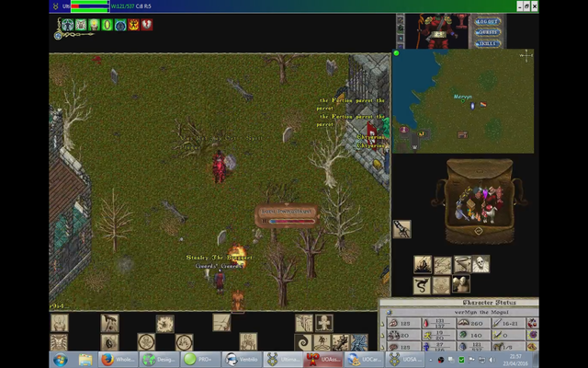Click the blue frost hotbar icon
The width and height of the screenshot is (588, 368).
pos(359,342)
